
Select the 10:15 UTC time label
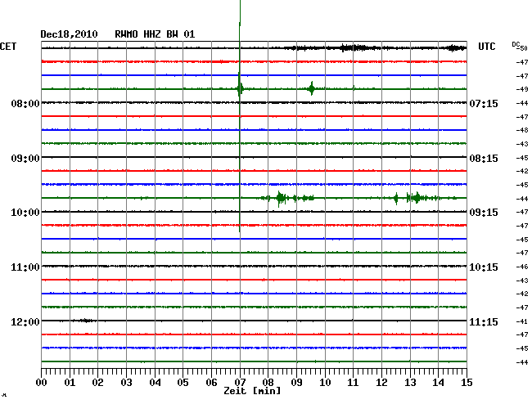pos(484,267)
